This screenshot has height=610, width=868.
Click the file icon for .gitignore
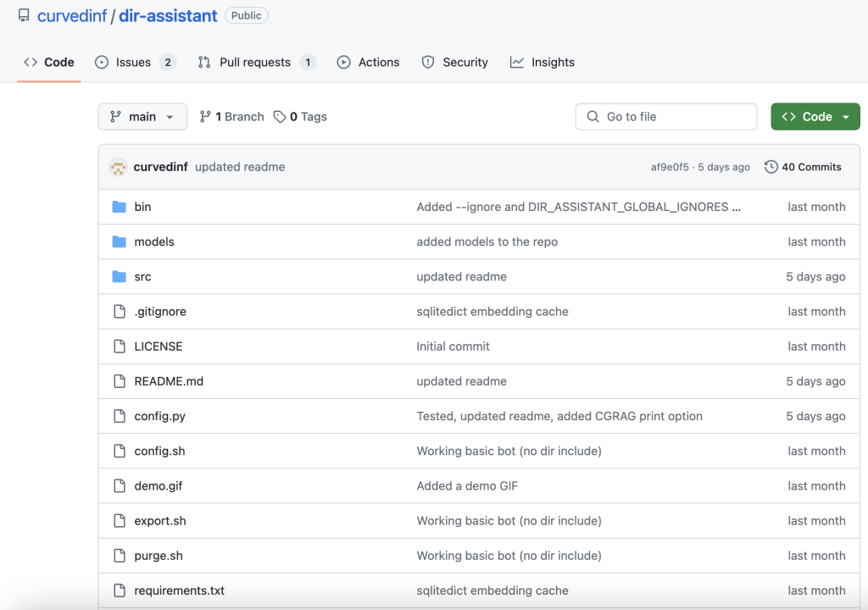(x=119, y=312)
